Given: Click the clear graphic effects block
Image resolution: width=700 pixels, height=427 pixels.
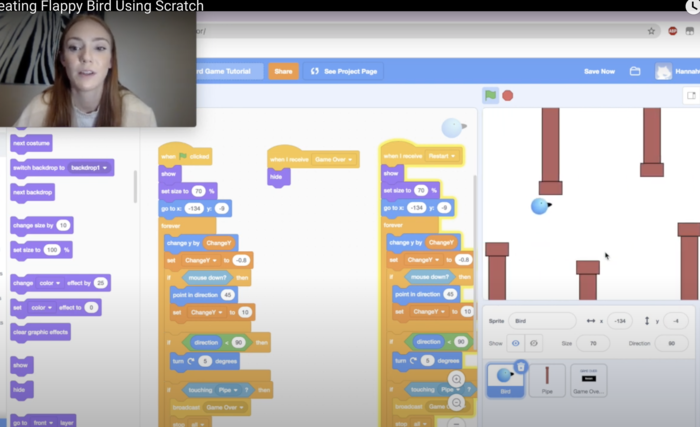Looking at the screenshot, I should 40,332.
